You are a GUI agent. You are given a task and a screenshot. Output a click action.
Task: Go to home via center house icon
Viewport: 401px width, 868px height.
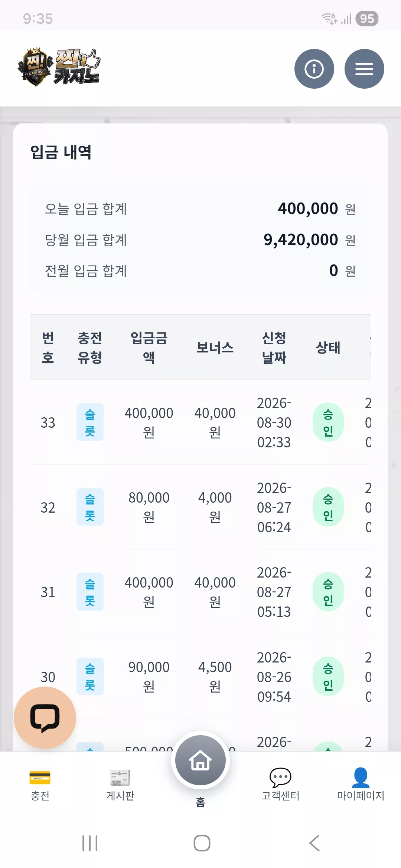click(200, 760)
